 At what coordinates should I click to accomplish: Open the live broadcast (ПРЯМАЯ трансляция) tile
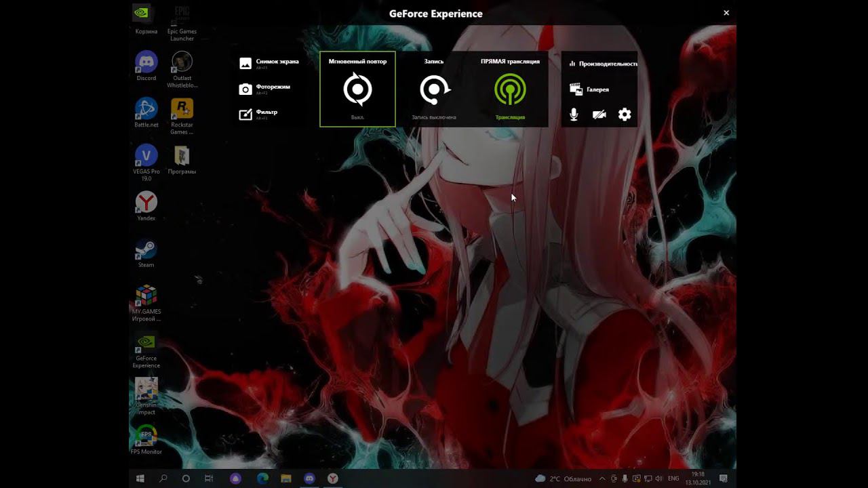(x=510, y=89)
